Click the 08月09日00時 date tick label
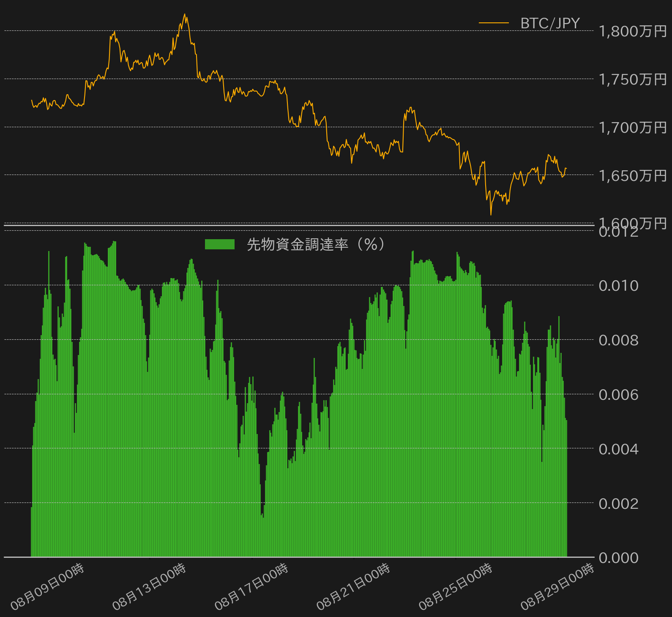This screenshot has height=617, width=672. tap(47, 587)
